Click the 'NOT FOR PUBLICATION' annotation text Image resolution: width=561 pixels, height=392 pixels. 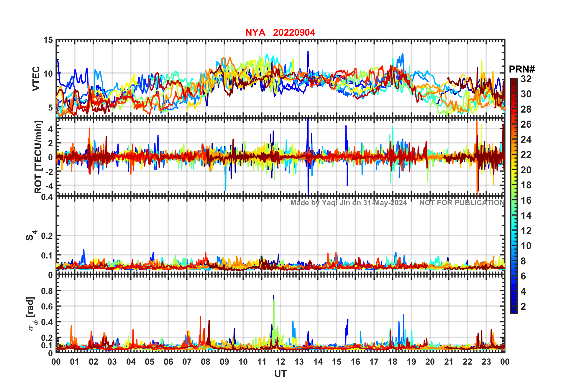462,202
